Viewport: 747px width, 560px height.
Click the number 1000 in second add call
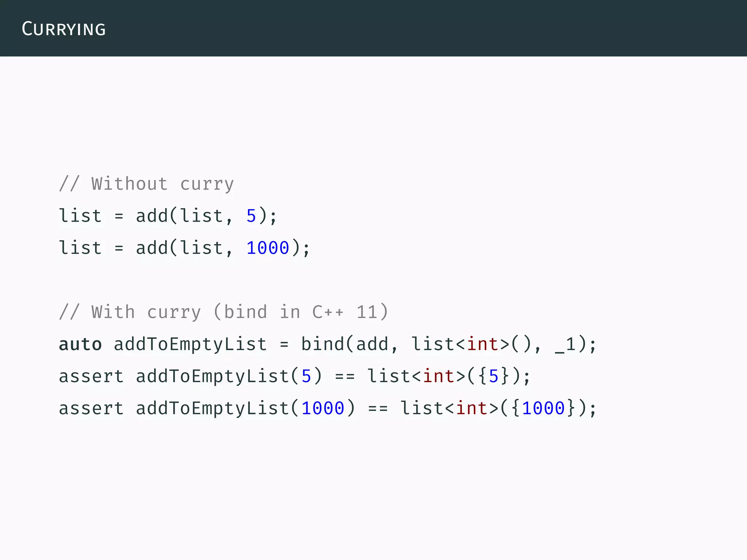point(268,248)
